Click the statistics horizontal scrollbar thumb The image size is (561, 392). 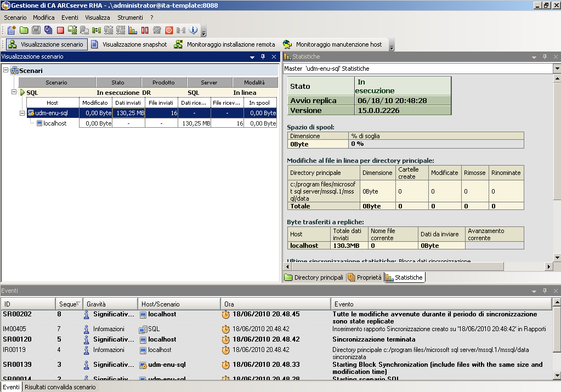coord(397,266)
